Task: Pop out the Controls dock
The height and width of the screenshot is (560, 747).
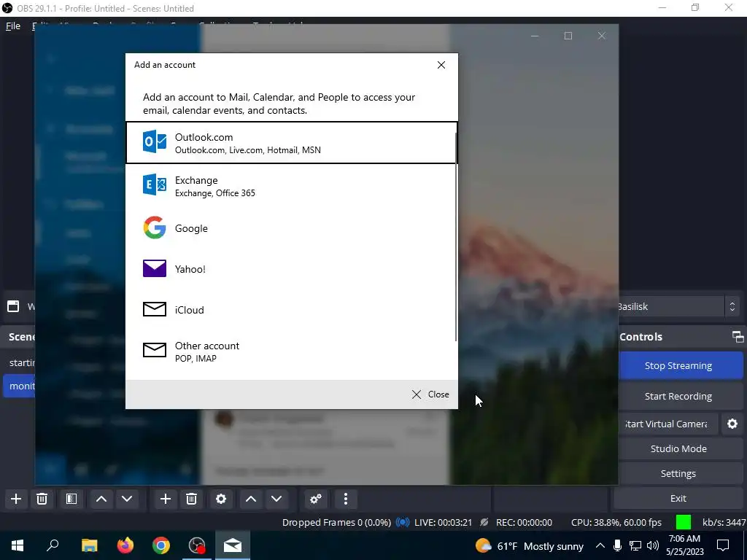Action: 738,337
